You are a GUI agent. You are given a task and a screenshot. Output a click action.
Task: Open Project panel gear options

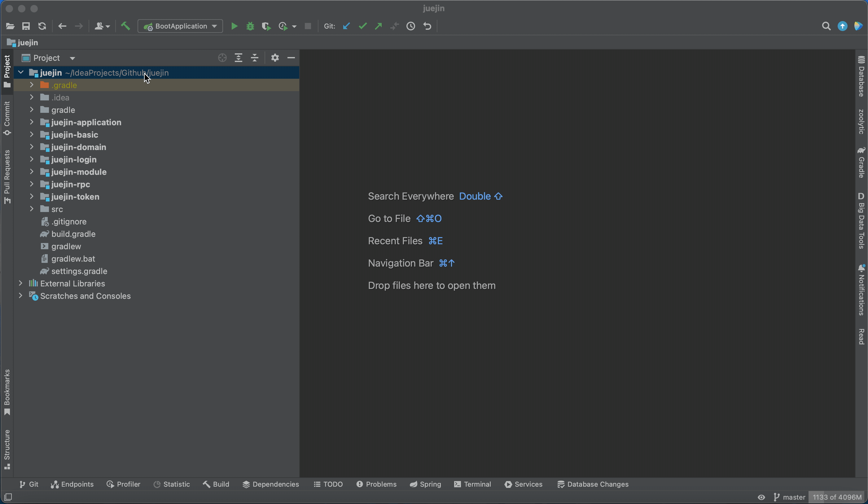tap(275, 58)
